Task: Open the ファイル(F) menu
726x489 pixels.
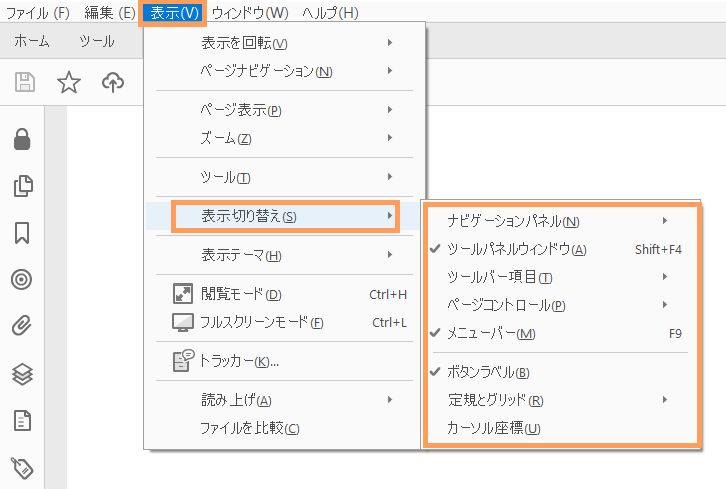Action: 38,13
